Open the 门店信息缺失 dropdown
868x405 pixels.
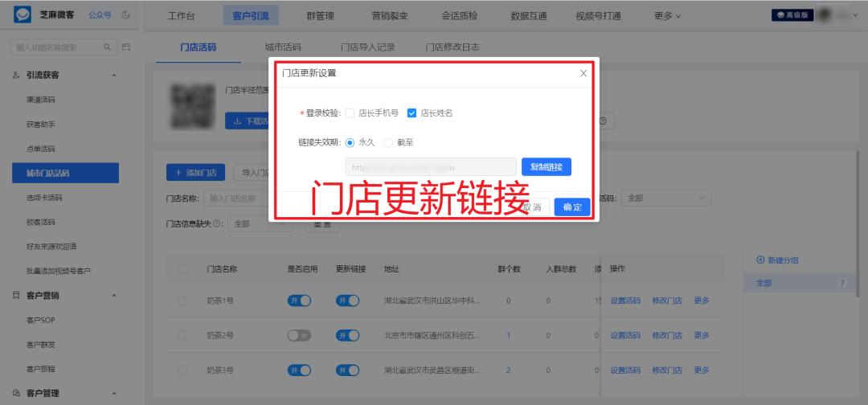click(x=260, y=224)
